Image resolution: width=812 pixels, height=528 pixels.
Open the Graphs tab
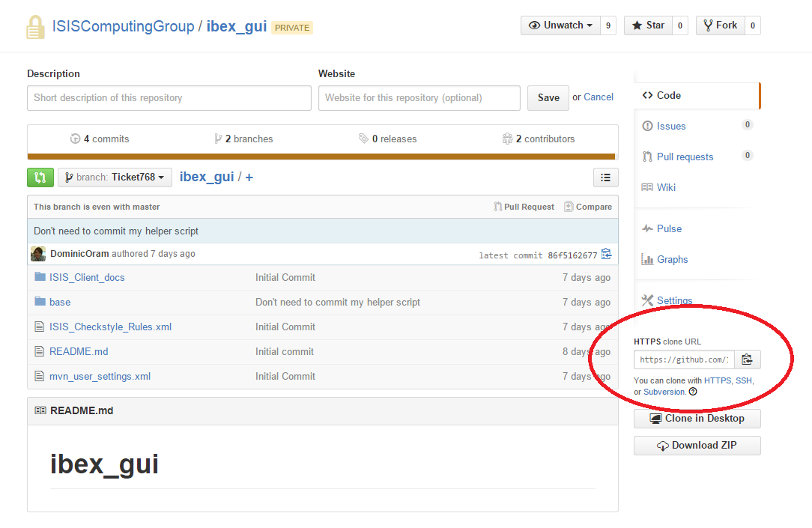(x=672, y=259)
